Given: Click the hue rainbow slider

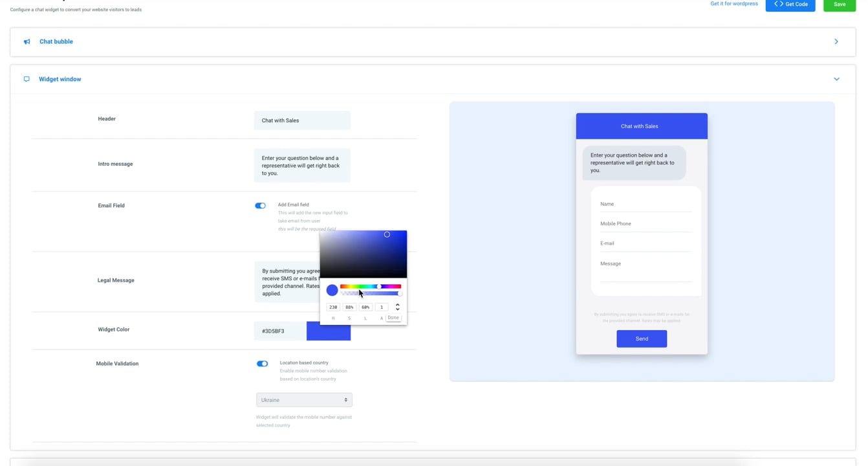Looking at the screenshot, I should click(371, 286).
